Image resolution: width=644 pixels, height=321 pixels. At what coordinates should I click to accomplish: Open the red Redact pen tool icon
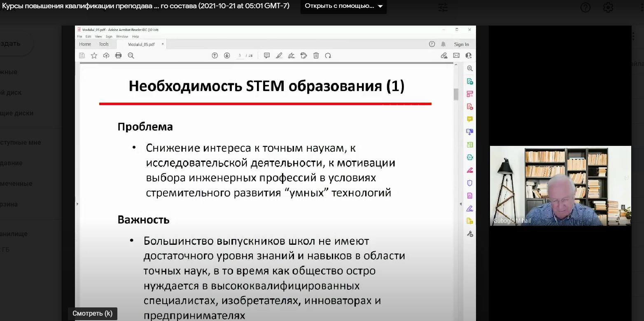470,170
